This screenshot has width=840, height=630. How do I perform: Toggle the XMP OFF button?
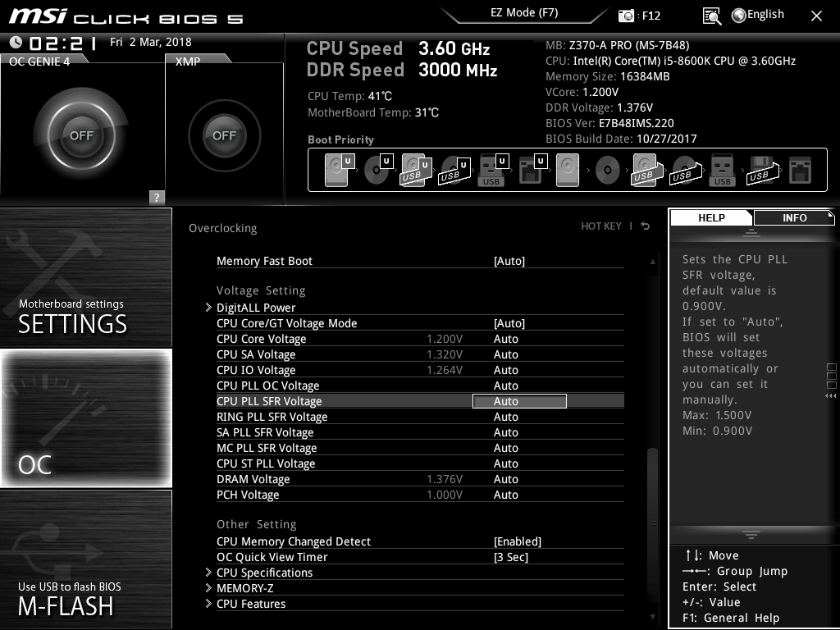pos(225,135)
